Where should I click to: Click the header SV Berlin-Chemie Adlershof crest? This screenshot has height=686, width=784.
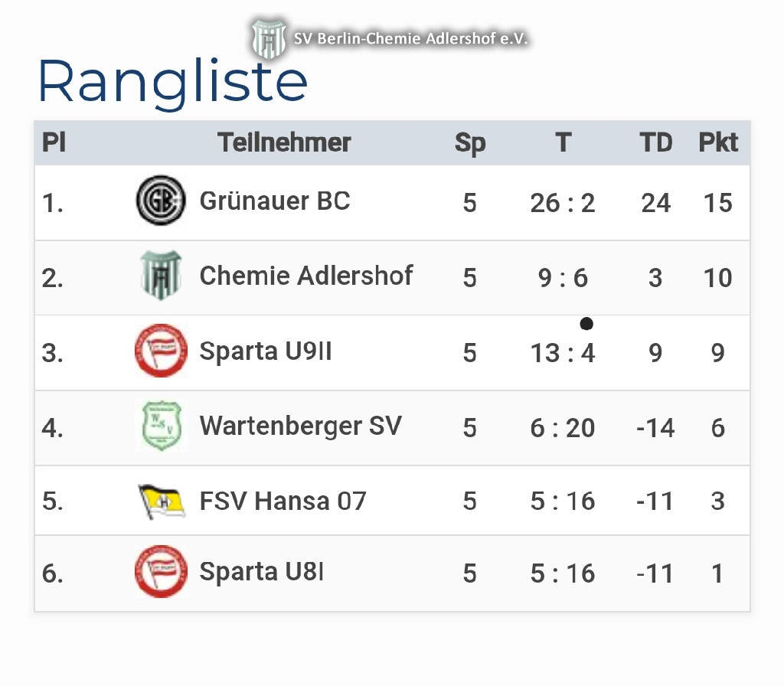pos(269,39)
